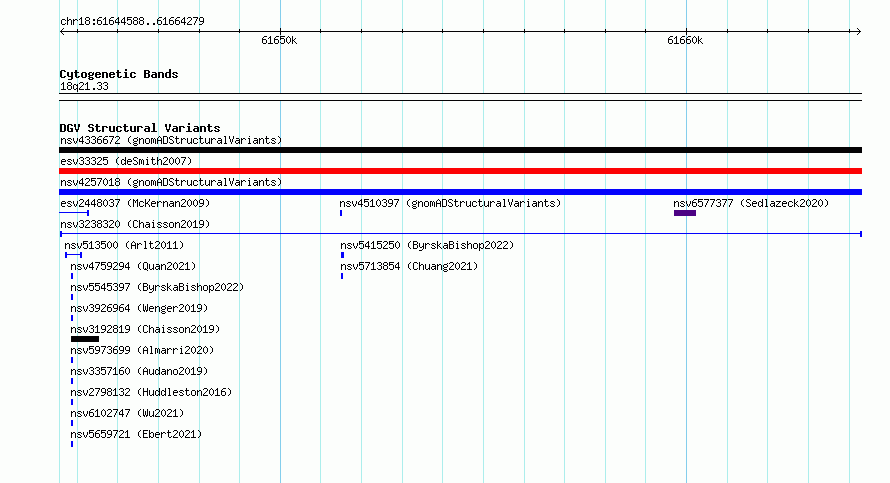Open nsv4510397 gnomADStructuralVariants label

(x=450, y=203)
